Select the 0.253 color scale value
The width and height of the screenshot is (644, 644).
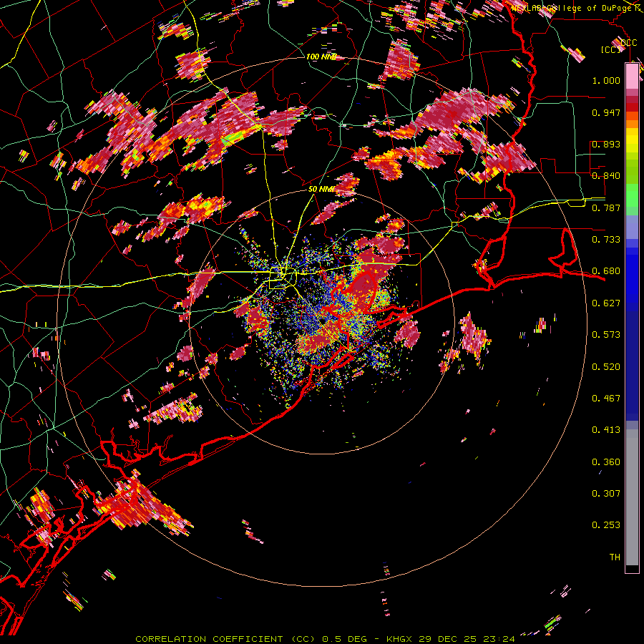point(606,525)
